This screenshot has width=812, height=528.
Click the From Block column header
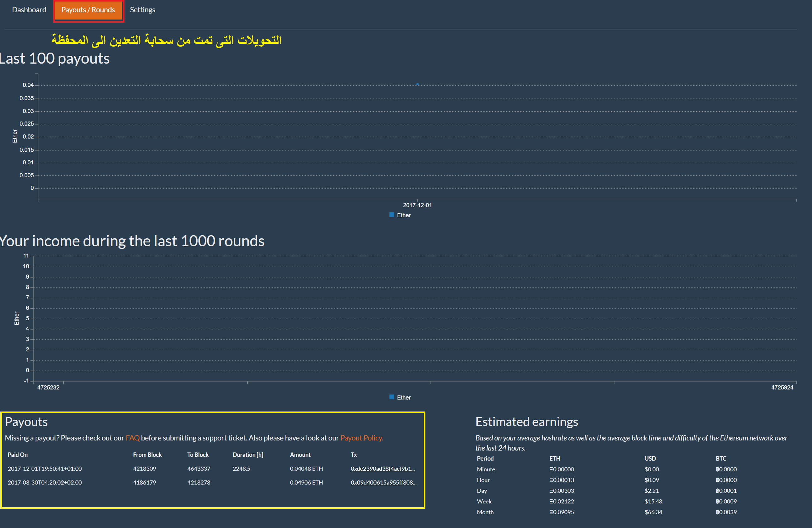click(147, 455)
